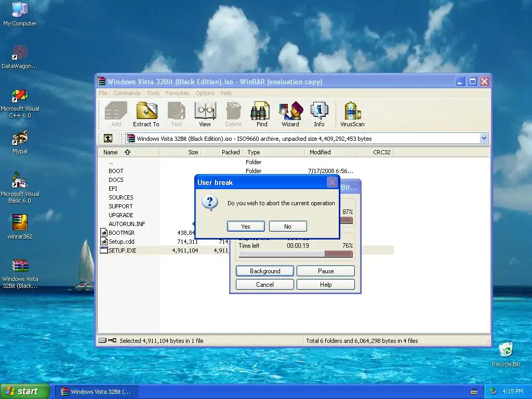Viewport: 532px width, 399px height.
Task: Open the Help menu
Action: click(227, 93)
